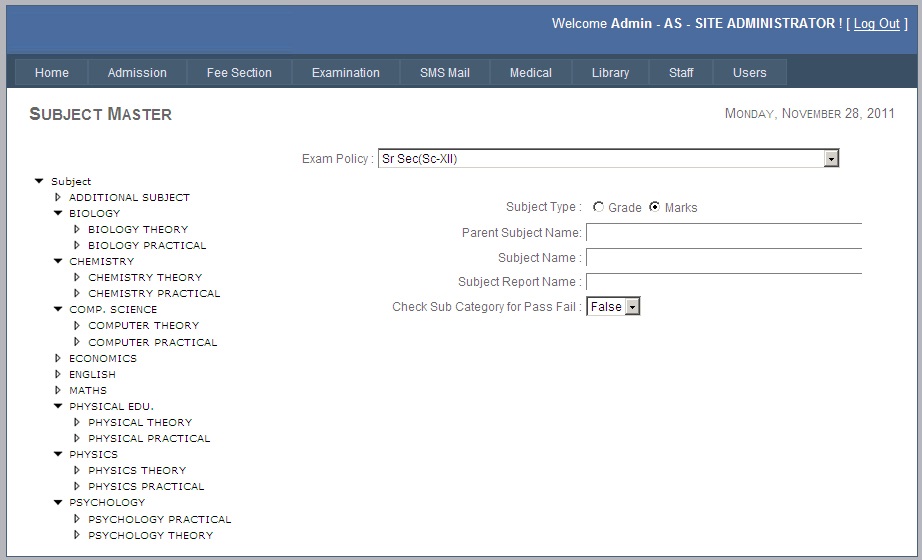Open the Exam Policy dropdown

point(830,159)
